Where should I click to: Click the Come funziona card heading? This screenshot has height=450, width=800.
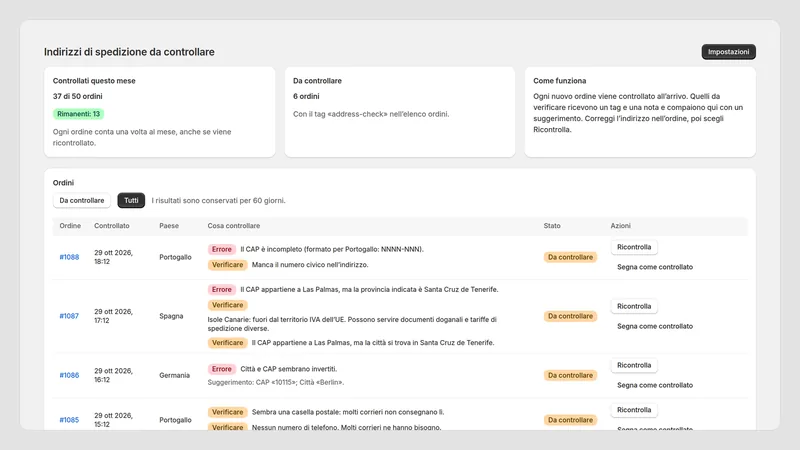pos(560,81)
